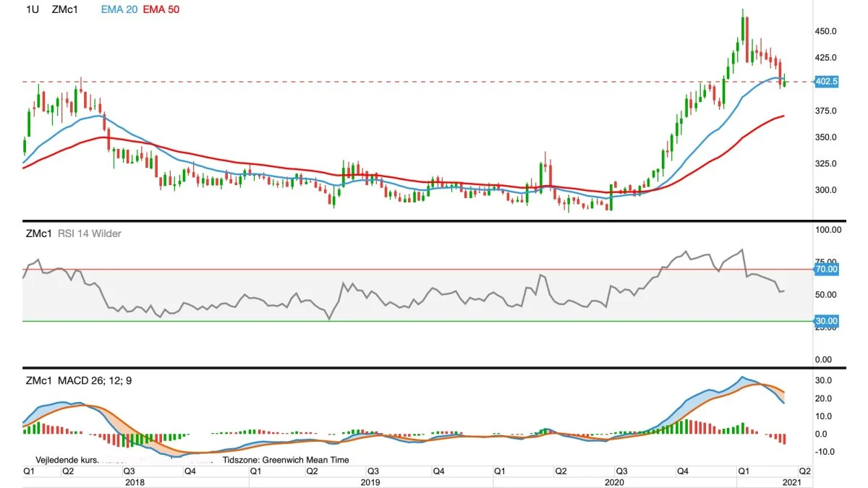Select the 2018 year on the time axis
This screenshot has width=868, height=488.
(x=135, y=481)
